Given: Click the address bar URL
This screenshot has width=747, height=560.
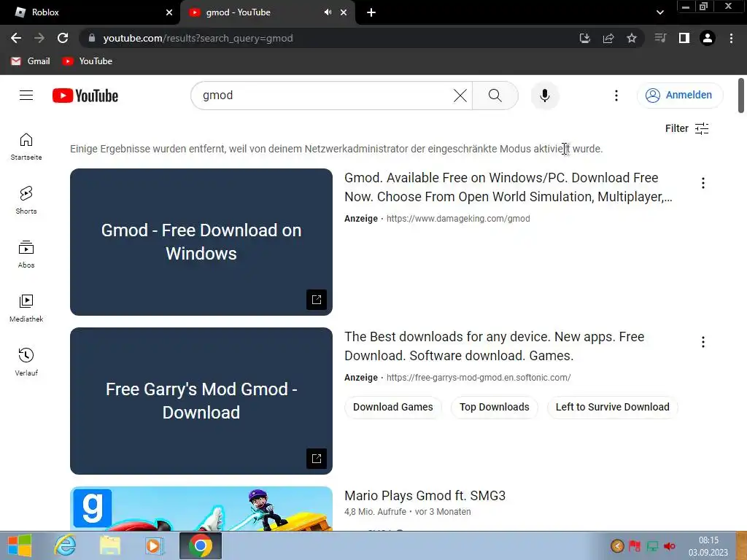Looking at the screenshot, I should [198, 38].
